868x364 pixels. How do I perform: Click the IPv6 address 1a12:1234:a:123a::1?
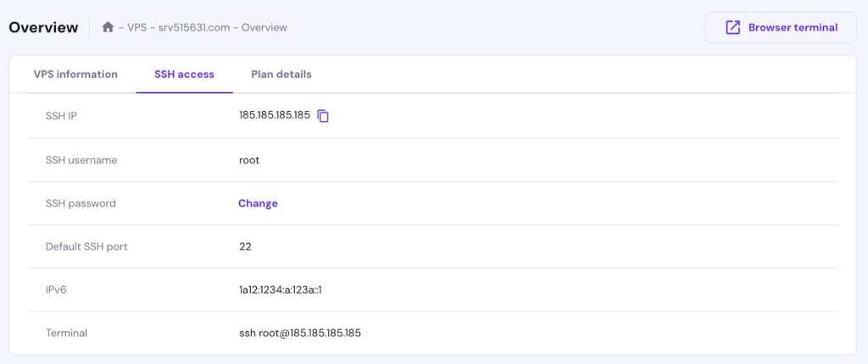pyautogui.click(x=281, y=290)
